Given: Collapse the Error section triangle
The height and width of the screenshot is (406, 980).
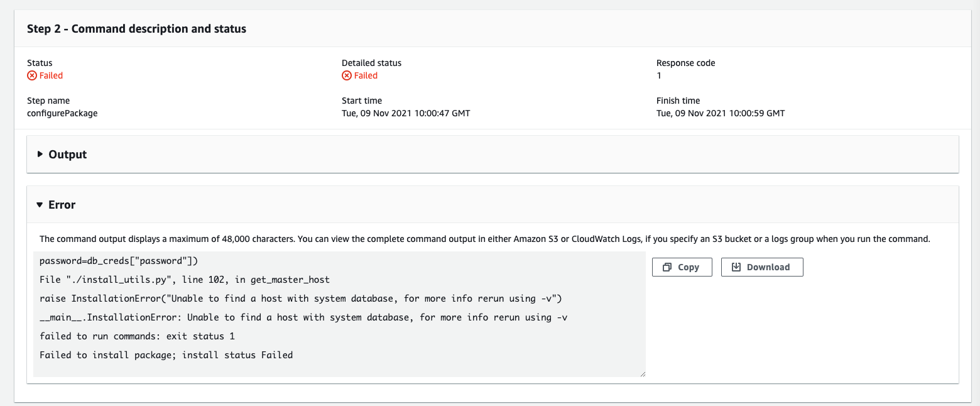Looking at the screenshot, I should coord(40,205).
